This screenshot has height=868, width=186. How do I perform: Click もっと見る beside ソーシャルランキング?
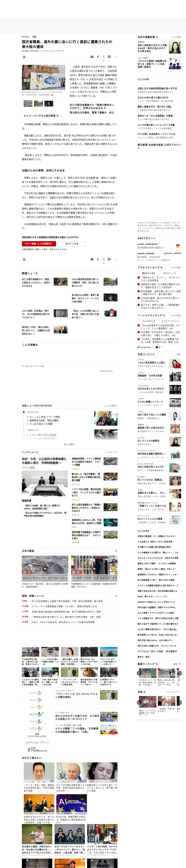click(176, 315)
